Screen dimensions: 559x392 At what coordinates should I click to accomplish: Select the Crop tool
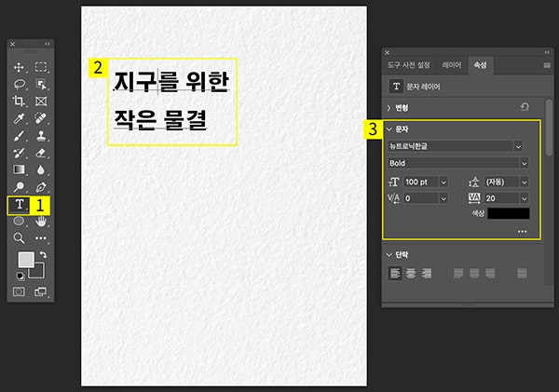(19, 101)
